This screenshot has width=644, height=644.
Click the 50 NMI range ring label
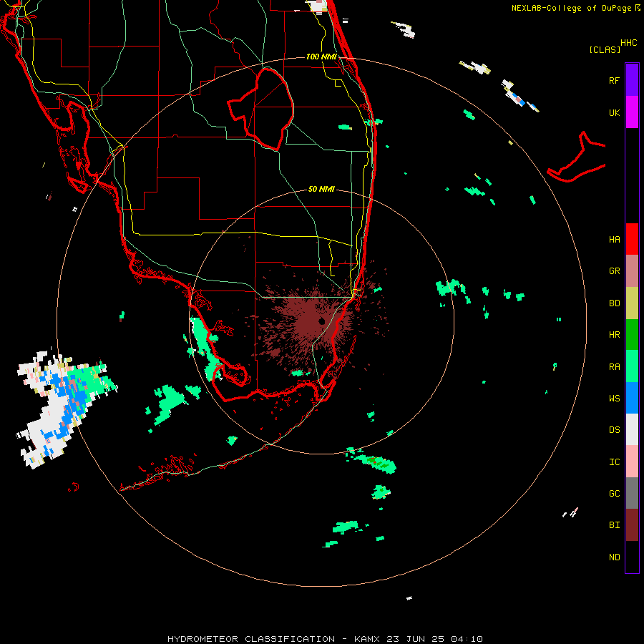click(x=321, y=189)
